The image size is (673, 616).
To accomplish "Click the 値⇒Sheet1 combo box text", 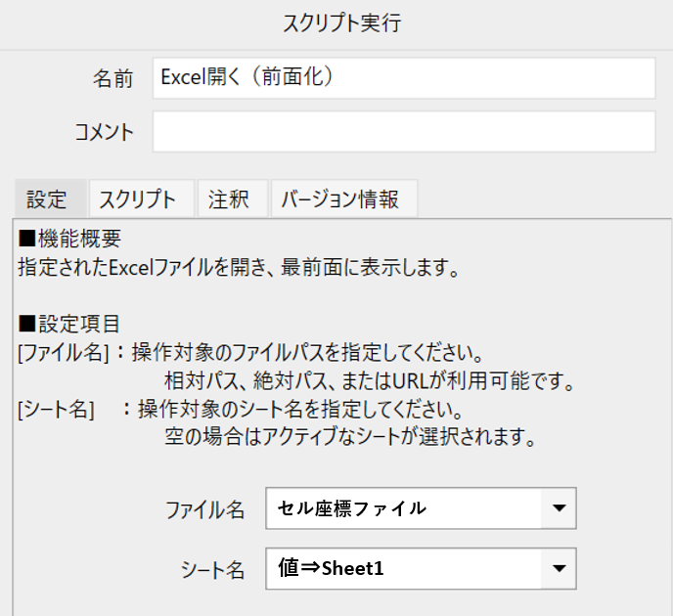I will coord(331,568).
